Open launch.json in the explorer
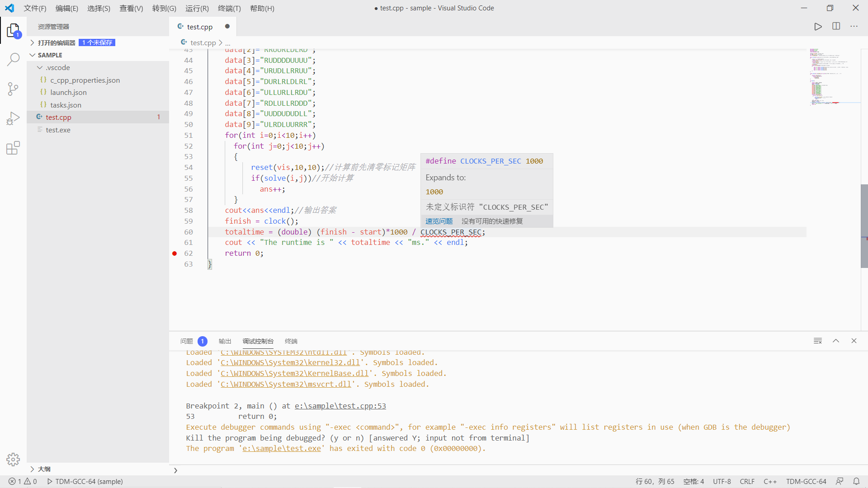 [68, 92]
